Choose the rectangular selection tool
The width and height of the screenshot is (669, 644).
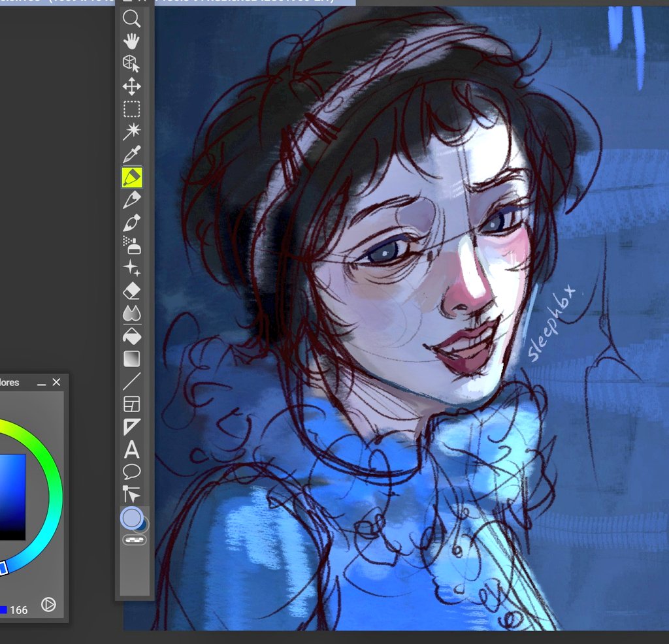132,108
